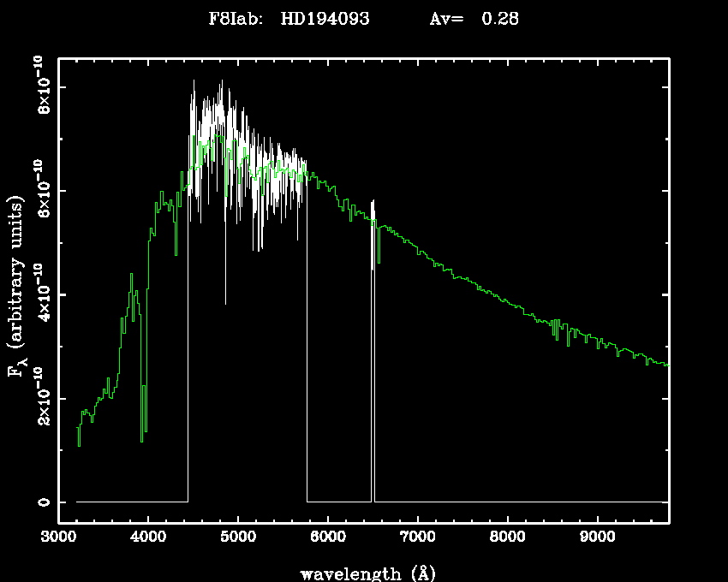Click the Av= 0.28 extinction value
Screen dimensions: 728x582
pyautogui.click(x=473, y=20)
